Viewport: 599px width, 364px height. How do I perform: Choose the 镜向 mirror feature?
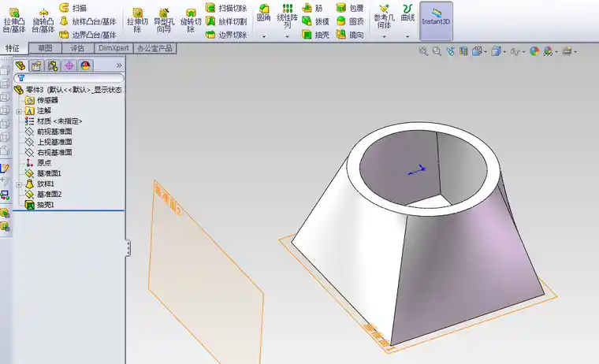[350, 35]
